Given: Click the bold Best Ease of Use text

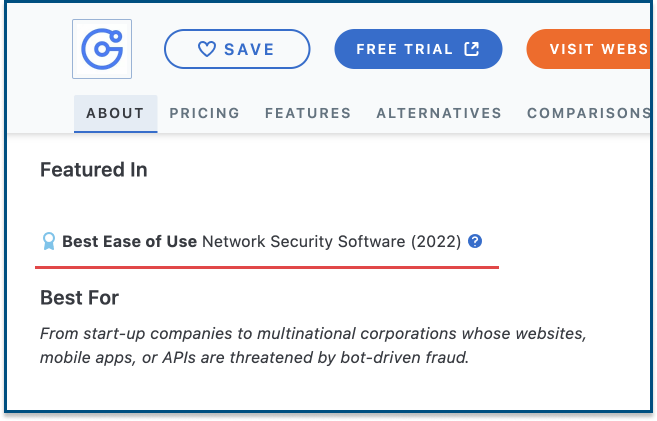Looking at the screenshot, I should coord(129,241).
